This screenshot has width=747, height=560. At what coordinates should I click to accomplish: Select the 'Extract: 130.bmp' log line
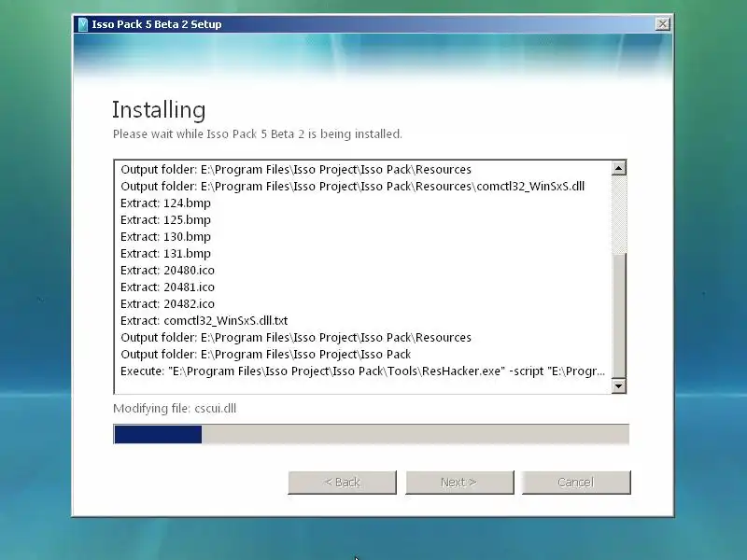(x=165, y=237)
